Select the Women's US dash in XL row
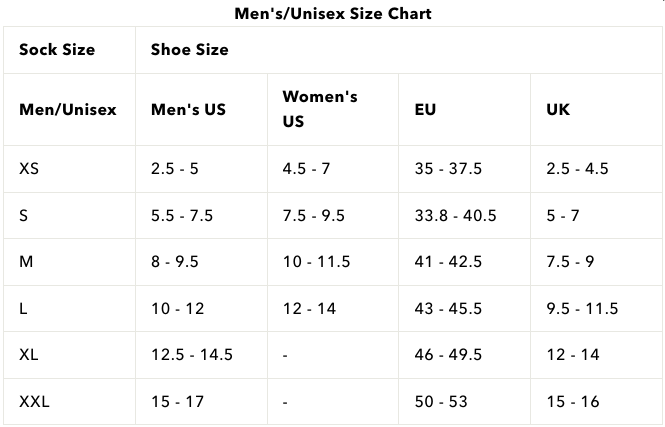 tap(285, 356)
